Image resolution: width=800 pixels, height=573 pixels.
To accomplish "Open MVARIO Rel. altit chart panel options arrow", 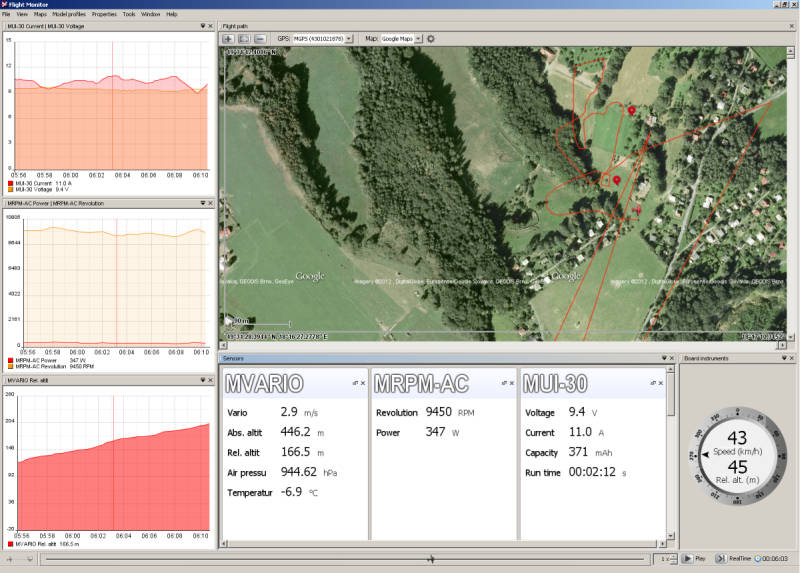I will click(203, 380).
